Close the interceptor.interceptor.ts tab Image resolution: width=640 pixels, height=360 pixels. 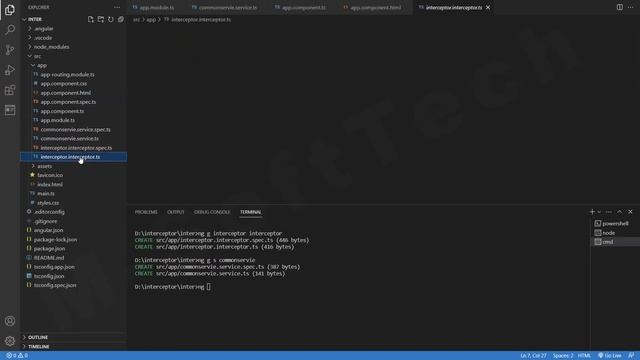[x=488, y=7]
